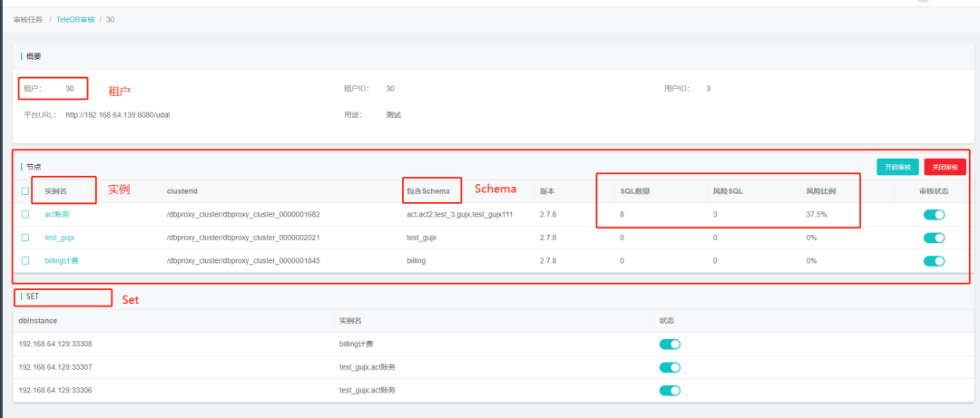
Task: Open the test_gujx instance link
Action: (59, 238)
